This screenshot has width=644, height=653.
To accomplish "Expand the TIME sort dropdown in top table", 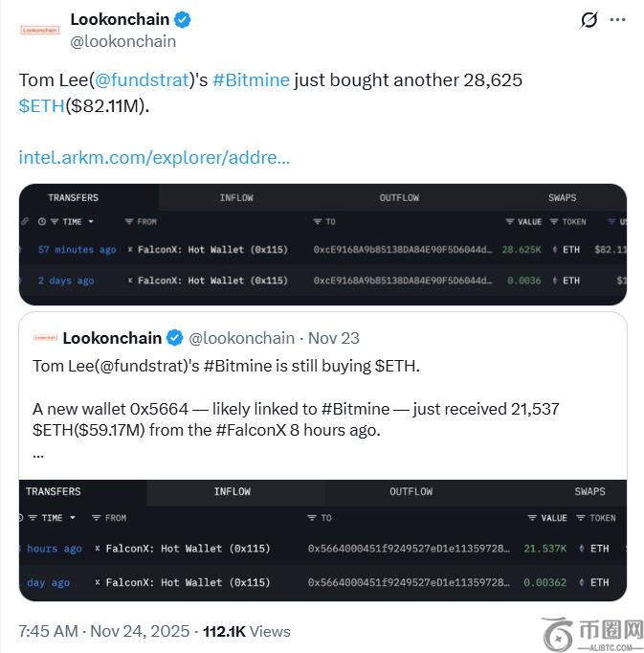I will 91,222.
